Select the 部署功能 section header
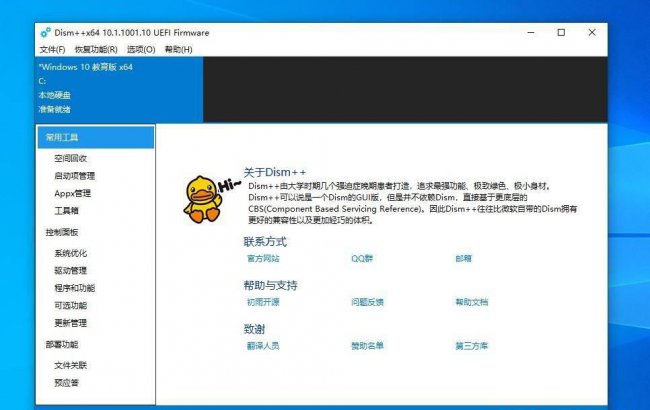The image size is (650, 410). [x=62, y=344]
